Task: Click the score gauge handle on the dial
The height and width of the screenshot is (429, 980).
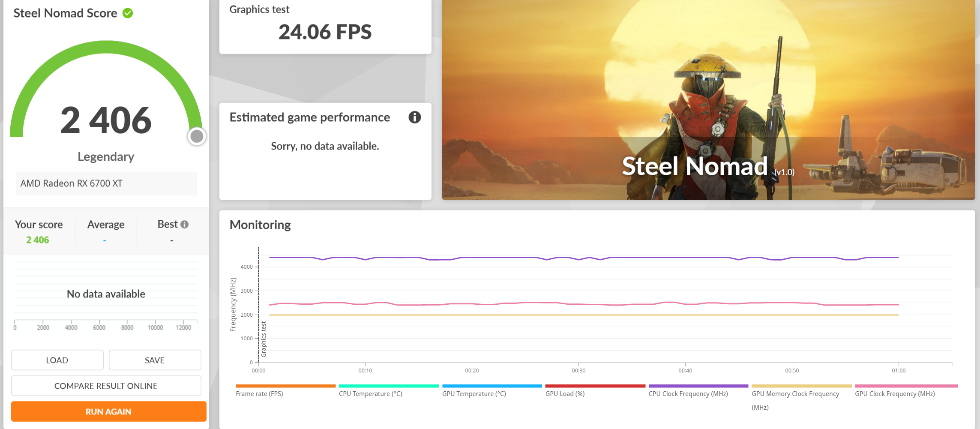Action: pyautogui.click(x=197, y=136)
